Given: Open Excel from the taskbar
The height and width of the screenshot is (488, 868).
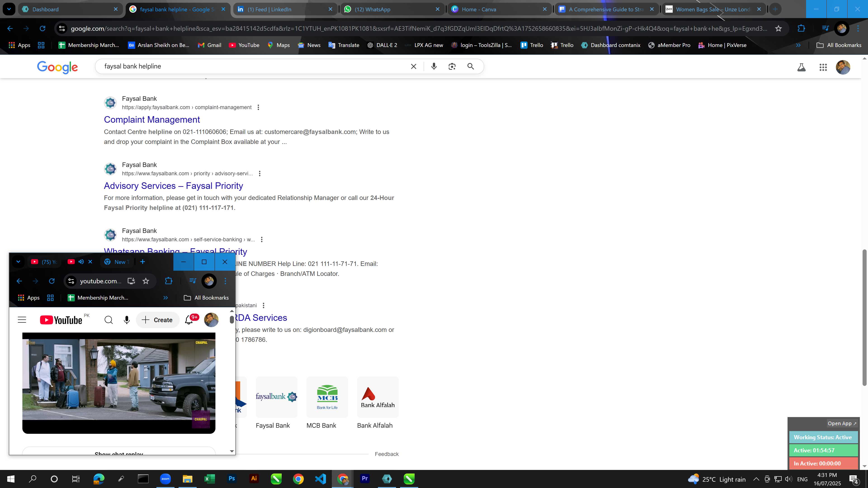Looking at the screenshot, I should [209, 479].
